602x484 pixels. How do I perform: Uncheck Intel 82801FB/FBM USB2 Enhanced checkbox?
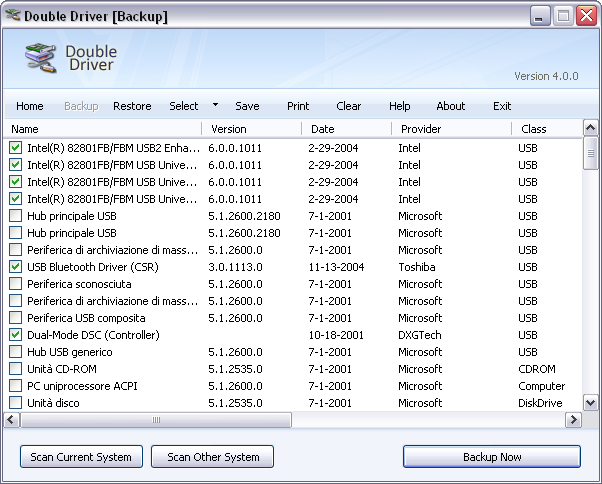click(15, 148)
